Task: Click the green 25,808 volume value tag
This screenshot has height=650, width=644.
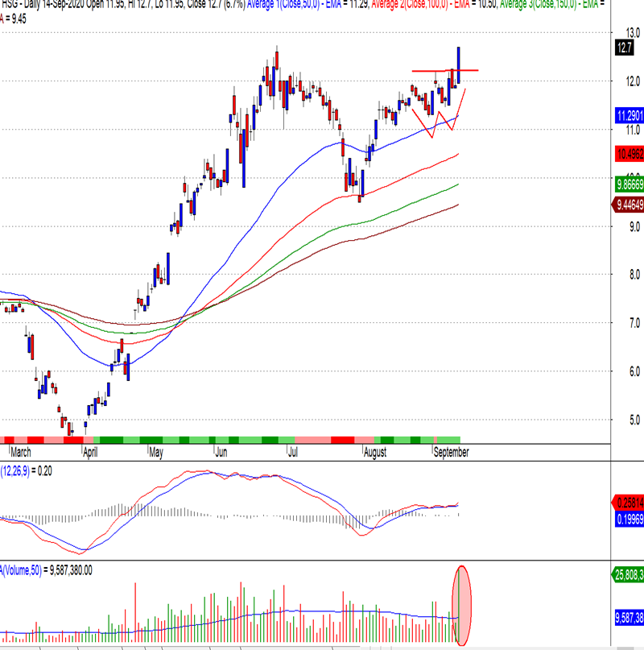Action: click(628, 575)
